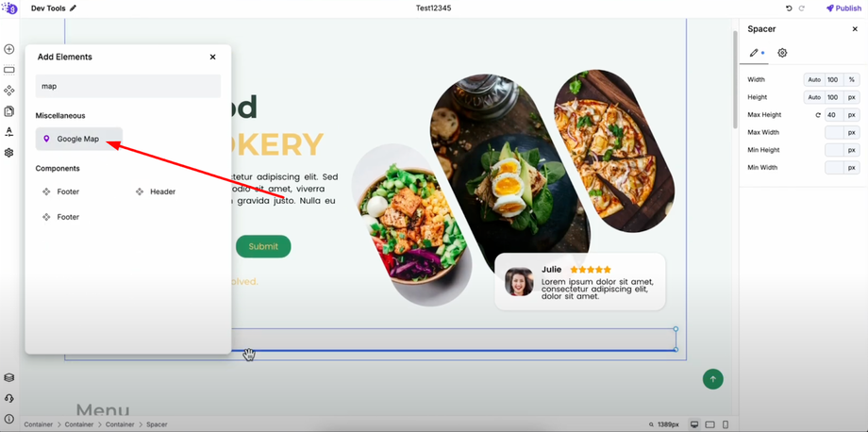This screenshot has width=868, height=432.
Task: Open the support headset icon in sidebar
Action: (x=8, y=398)
